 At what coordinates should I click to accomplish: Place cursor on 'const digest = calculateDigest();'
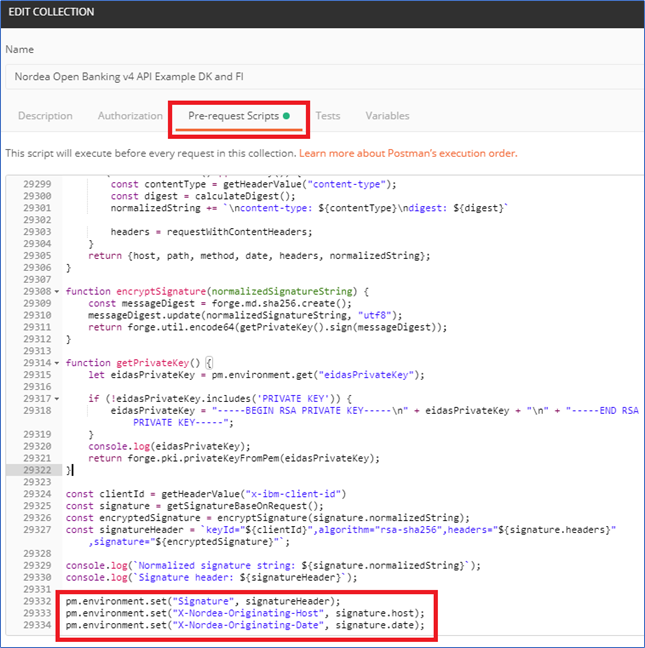point(203,196)
